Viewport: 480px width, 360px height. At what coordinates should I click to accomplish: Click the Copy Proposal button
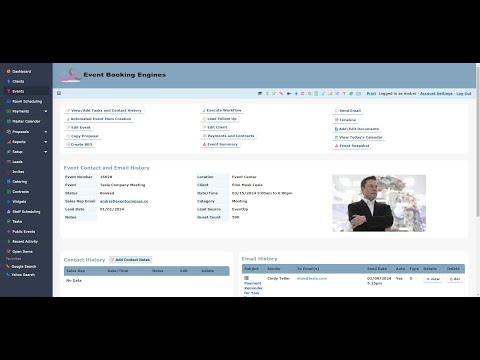[x=82, y=136]
